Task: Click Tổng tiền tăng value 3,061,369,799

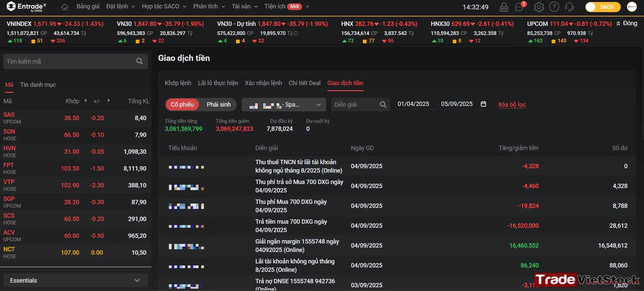Action: (183, 129)
